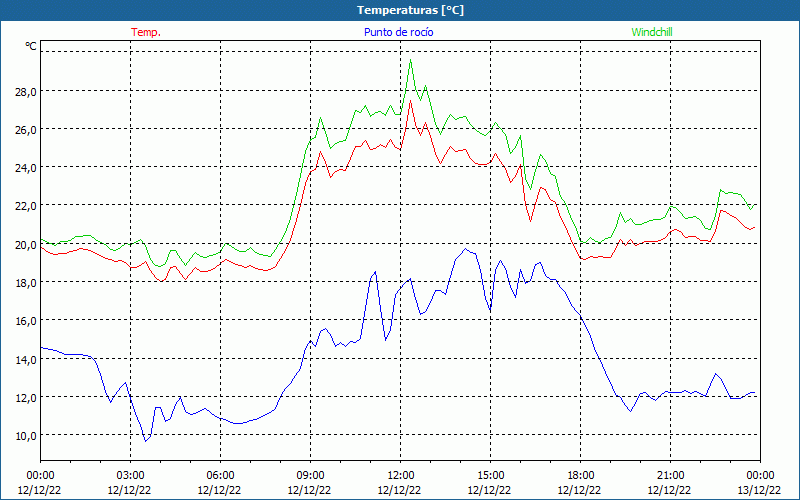Click the windchill peak just after 12:00
Image resolution: width=800 pixels, height=500 pixels.
click(x=411, y=60)
